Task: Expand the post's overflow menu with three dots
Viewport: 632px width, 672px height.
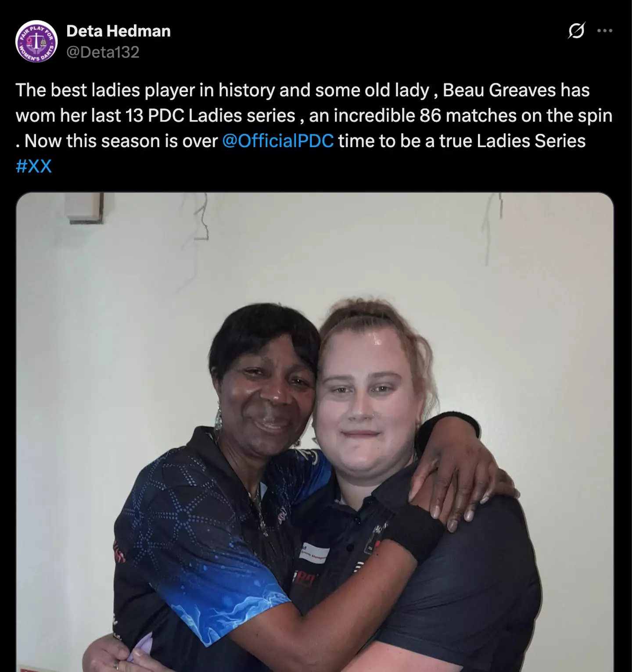Action: click(605, 31)
